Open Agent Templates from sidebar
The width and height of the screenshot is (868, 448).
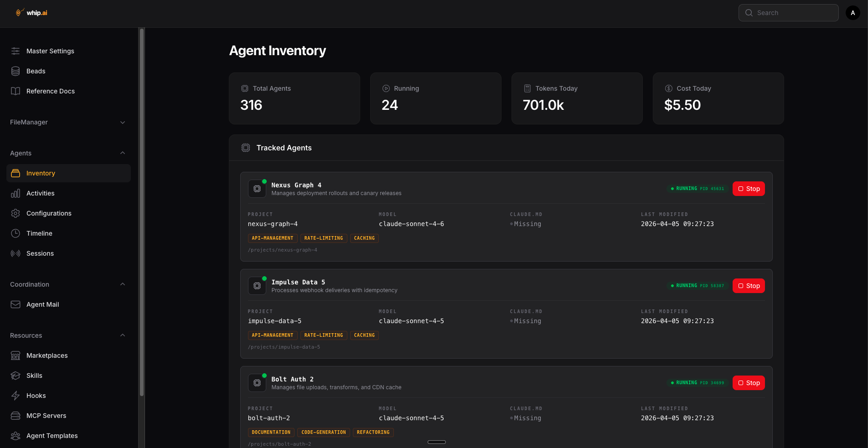(x=52, y=436)
